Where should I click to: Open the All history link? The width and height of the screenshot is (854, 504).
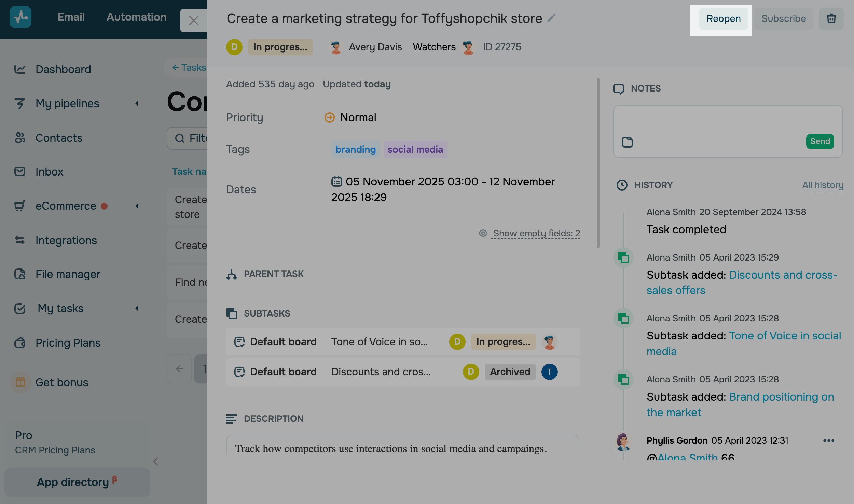pos(823,185)
